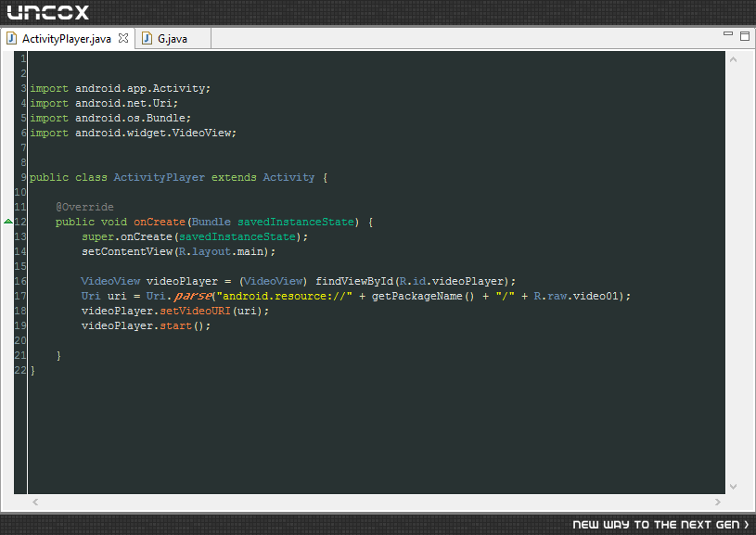
Task: Click the vertical scrollbar up arrow
Action: pos(734,59)
